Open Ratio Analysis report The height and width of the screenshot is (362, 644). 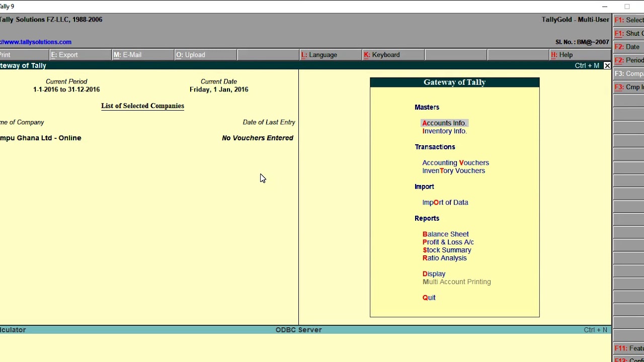point(444,258)
